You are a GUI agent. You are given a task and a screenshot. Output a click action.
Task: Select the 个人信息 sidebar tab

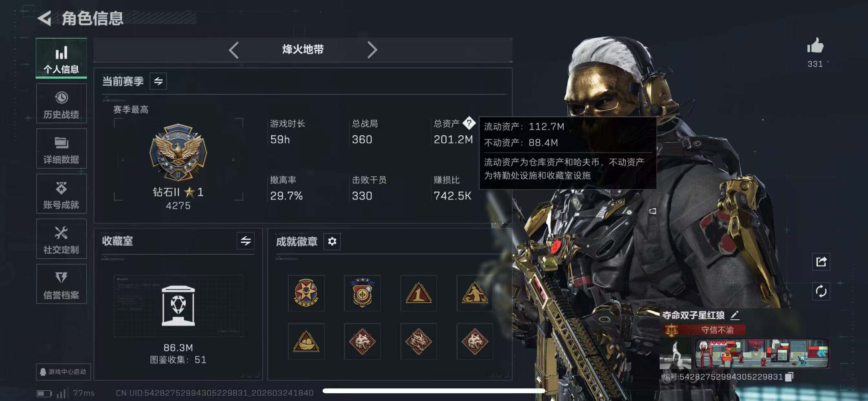pos(61,58)
